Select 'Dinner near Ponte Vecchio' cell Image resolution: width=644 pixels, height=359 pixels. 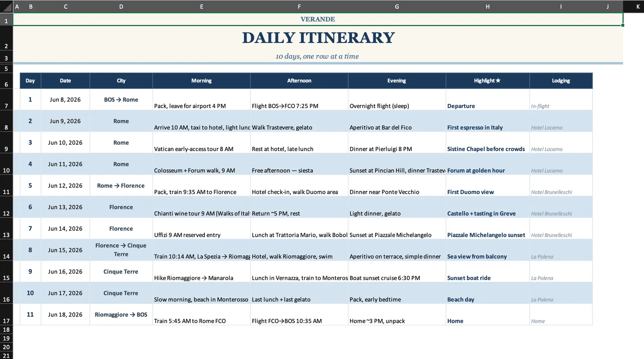397,186
